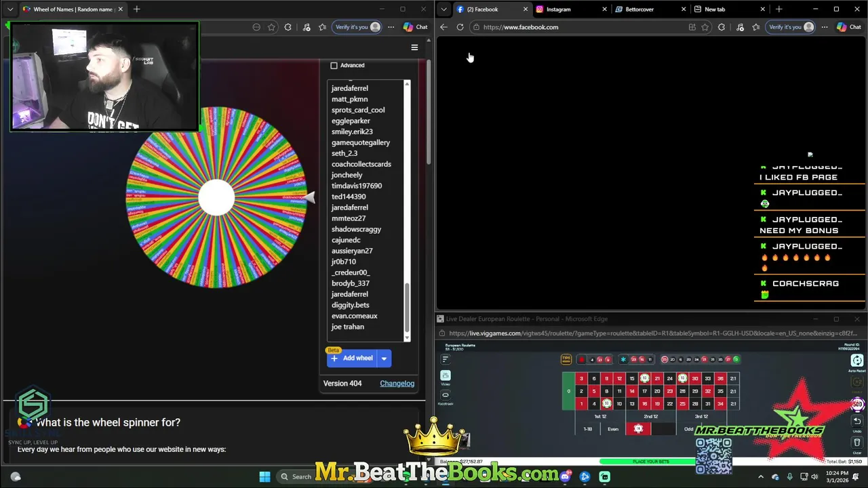The image size is (868, 488).
Task: Open the Windows Start button
Action: pos(264,476)
